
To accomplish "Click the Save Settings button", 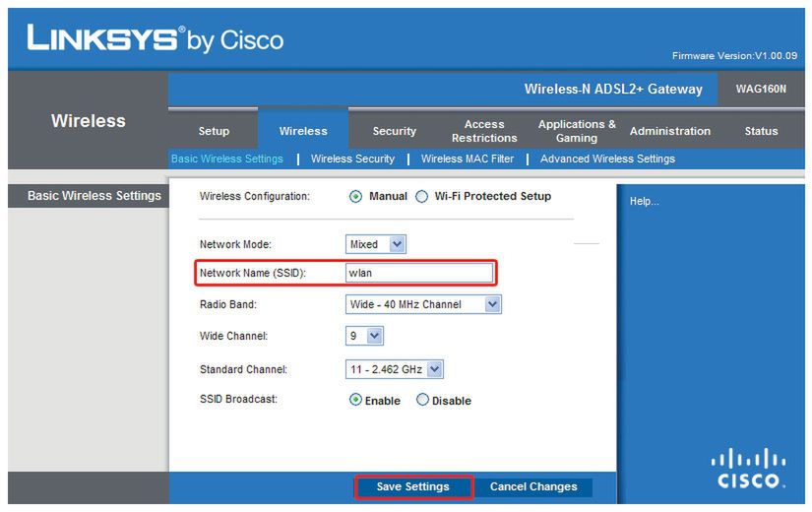I will click(x=413, y=486).
